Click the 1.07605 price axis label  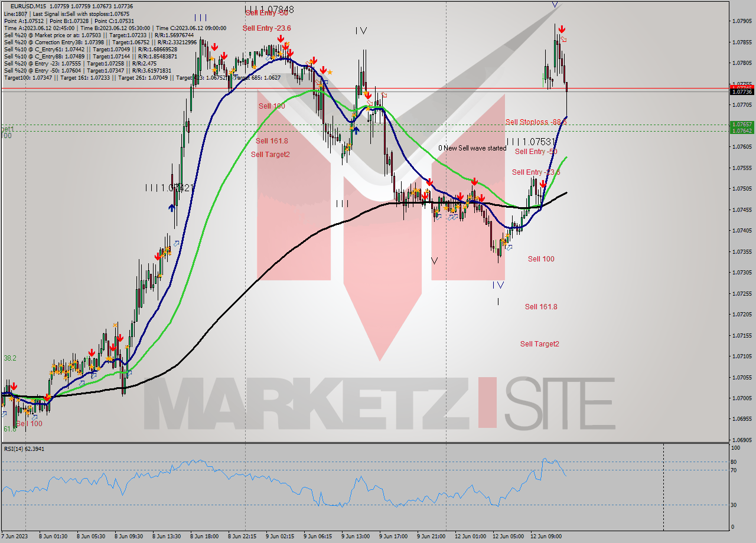tap(742, 146)
